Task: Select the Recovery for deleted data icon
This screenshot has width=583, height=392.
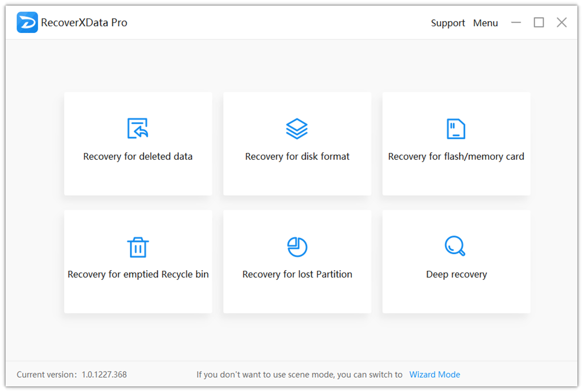Action: click(138, 128)
